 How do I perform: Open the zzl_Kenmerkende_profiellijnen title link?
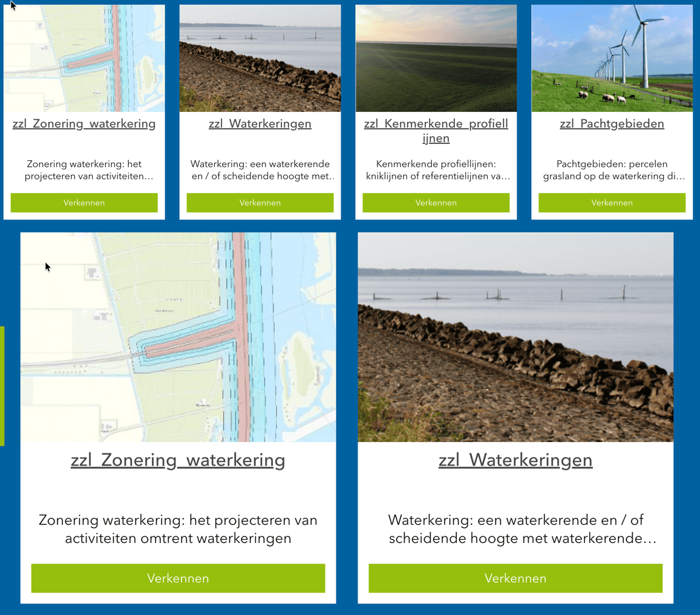[436, 131]
